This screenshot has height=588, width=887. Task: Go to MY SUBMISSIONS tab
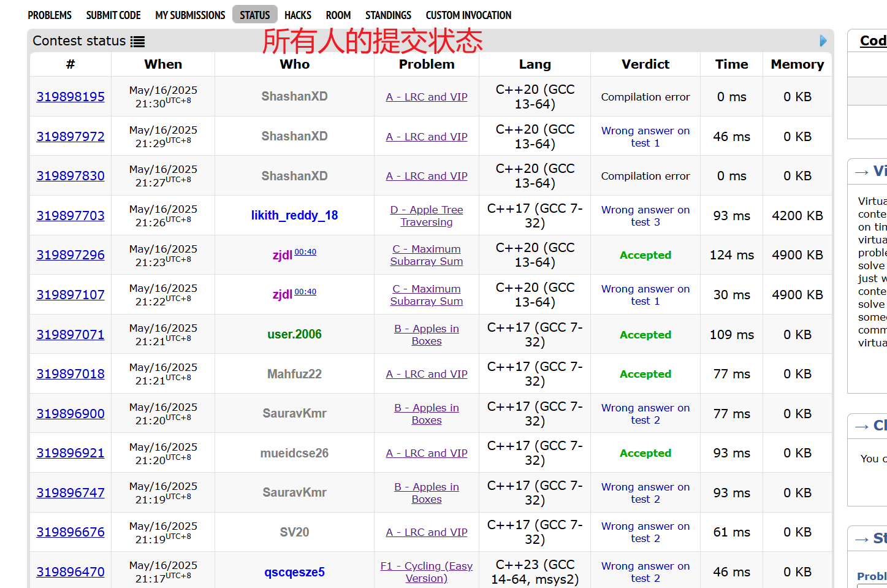pos(190,15)
